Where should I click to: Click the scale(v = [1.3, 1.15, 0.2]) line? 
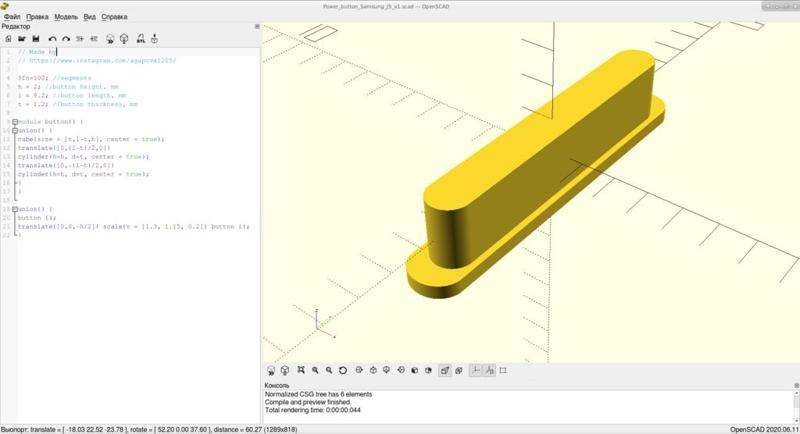pyautogui.click(x=134, y=226)
